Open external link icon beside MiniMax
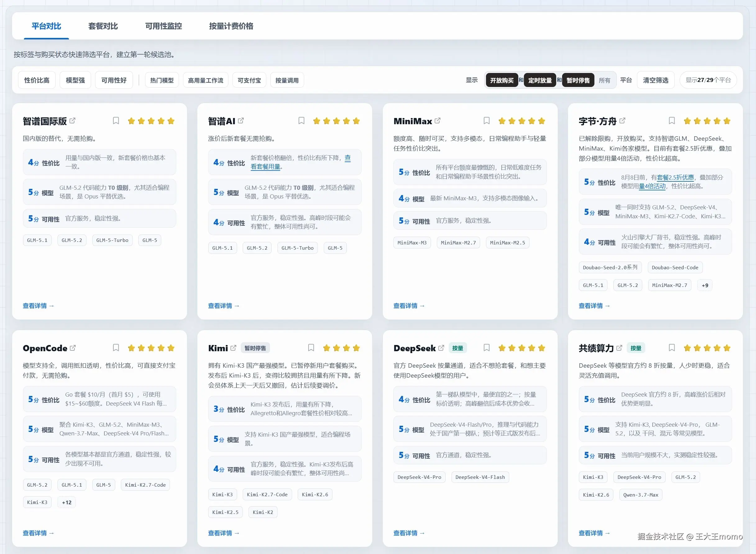The width and height of the screenshot is (756, 554). (x=438, y=120)
